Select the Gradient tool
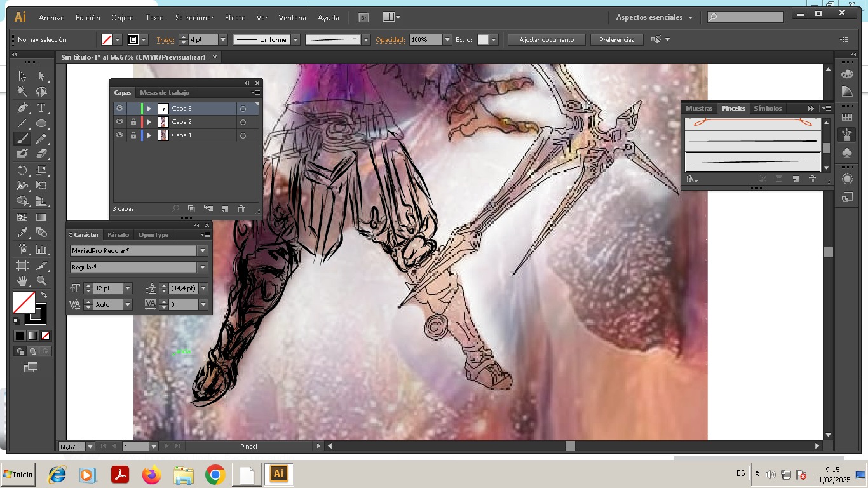 [41, 218]
